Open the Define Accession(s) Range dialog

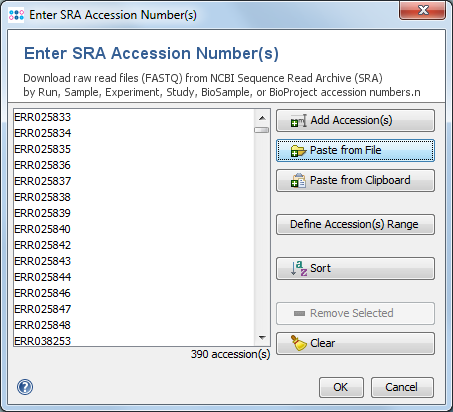(355, 224)
